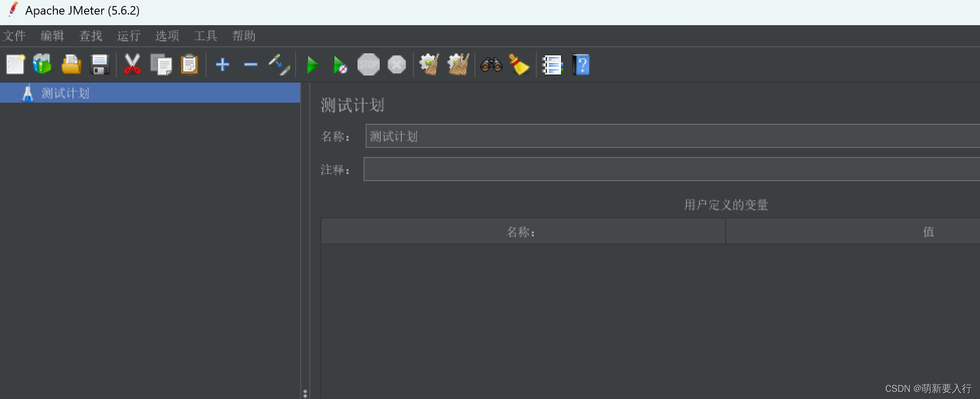The height and width of the screenshot is (399, 980).
Task: Click the Clear All icon with double broom
Action: [x=458, y=64]
